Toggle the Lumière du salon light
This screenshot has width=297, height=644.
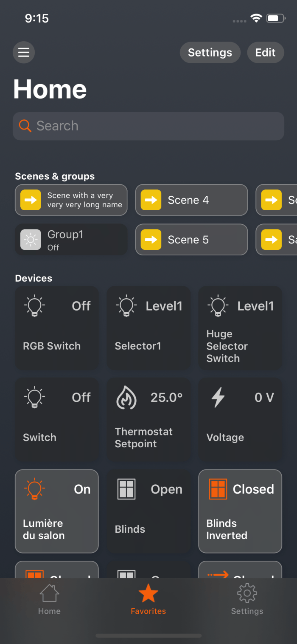(x=57, y=511)
